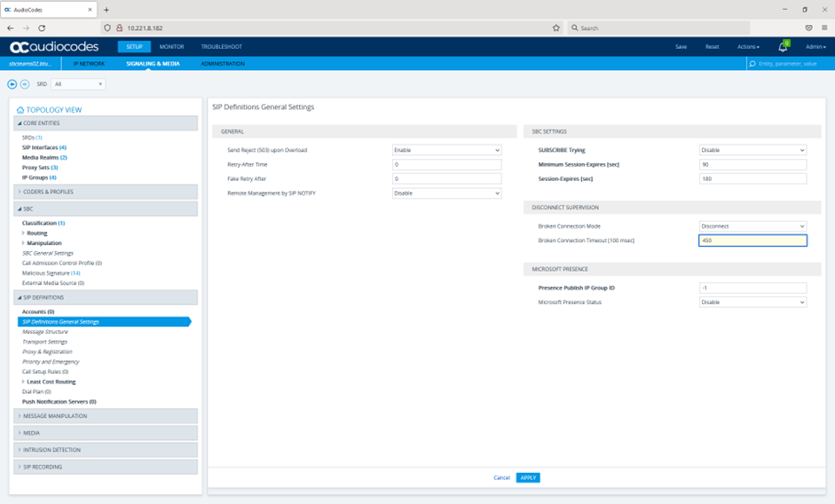Open the SUBSCRIBE Trying dropdown
The image size is (835, 504).
click(752, 150)
